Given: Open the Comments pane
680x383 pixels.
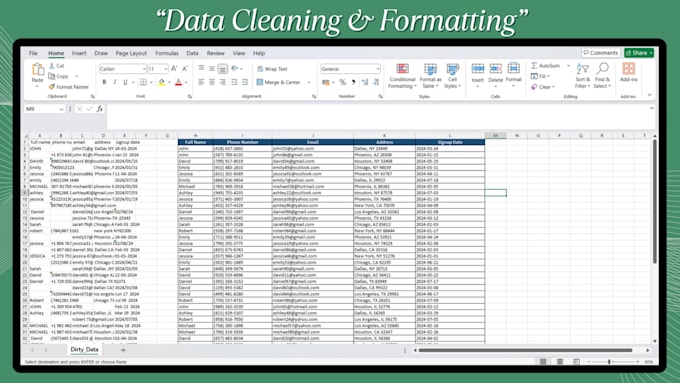Looking at the screenshot, I should click(601, 52).
